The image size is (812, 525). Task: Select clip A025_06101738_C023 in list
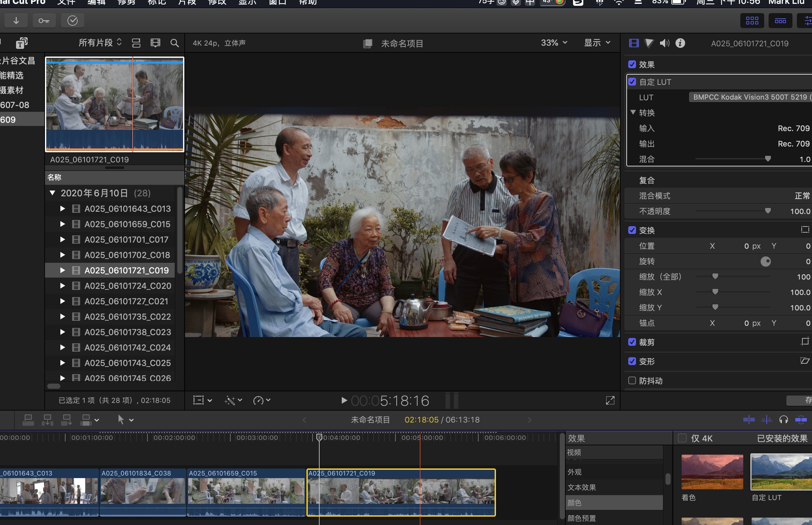click(110, 332)
